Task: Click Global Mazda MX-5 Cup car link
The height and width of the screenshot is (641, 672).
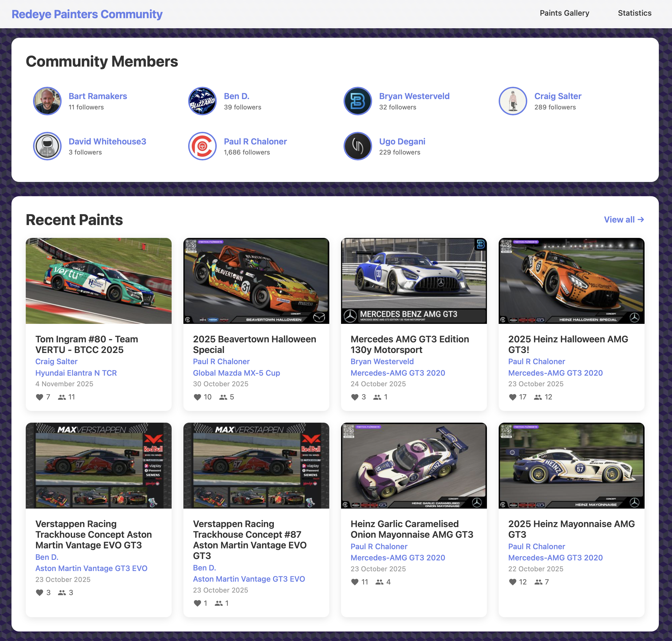Action: (x=237, y=373)
